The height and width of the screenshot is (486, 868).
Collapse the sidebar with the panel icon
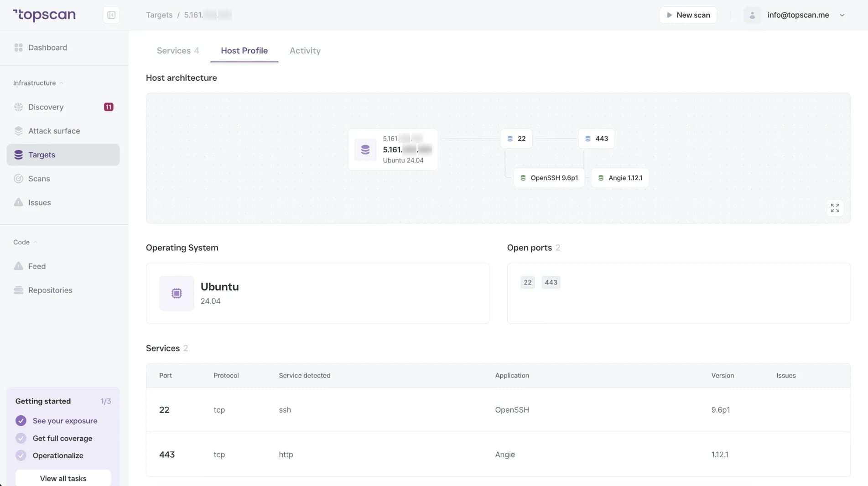click(111, 15)
